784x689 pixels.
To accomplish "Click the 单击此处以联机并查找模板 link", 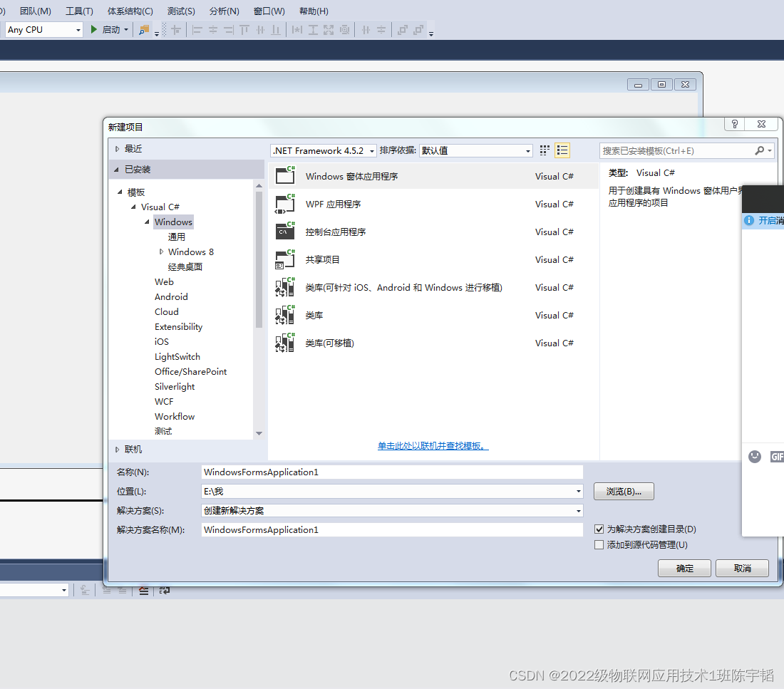I will (433, 446).
